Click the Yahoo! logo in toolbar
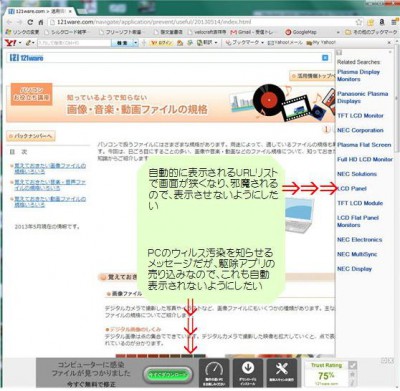The height and width of the screenshot is (391, 400). tap(10, 43)
